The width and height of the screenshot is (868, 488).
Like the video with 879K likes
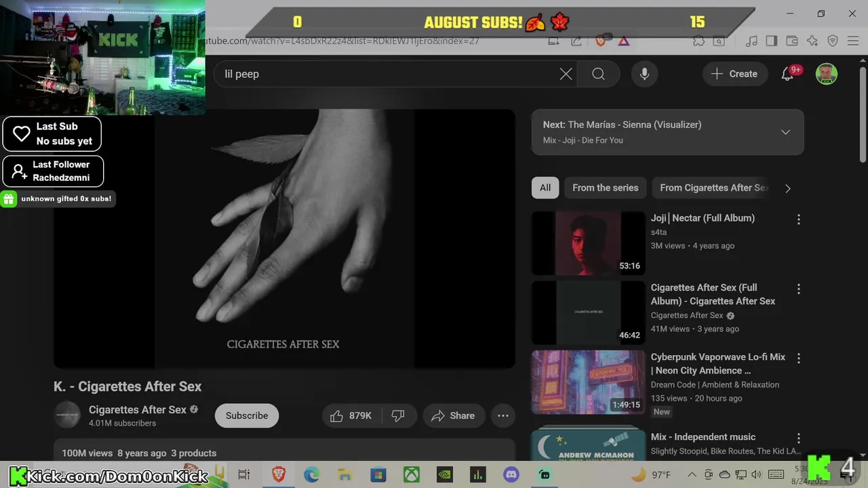[x=351, y=415]
